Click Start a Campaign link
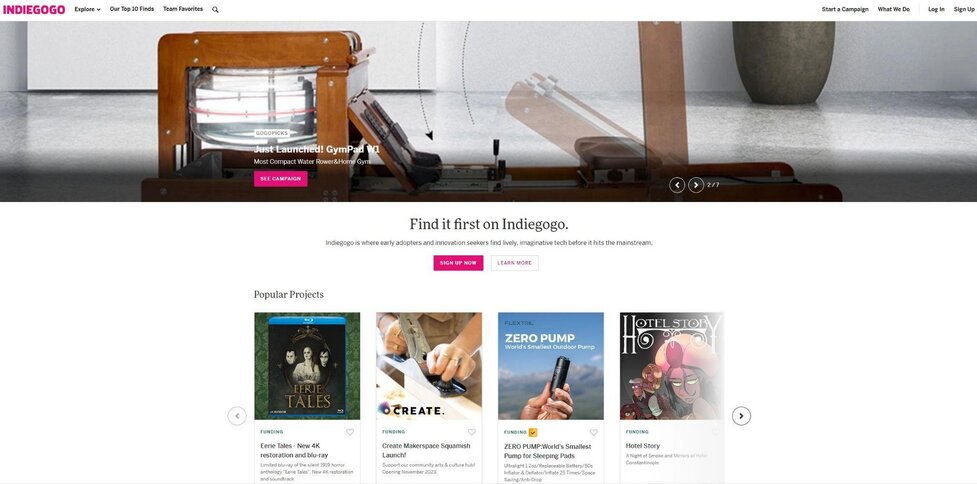 pyautogui.click(x=845, y=9)
